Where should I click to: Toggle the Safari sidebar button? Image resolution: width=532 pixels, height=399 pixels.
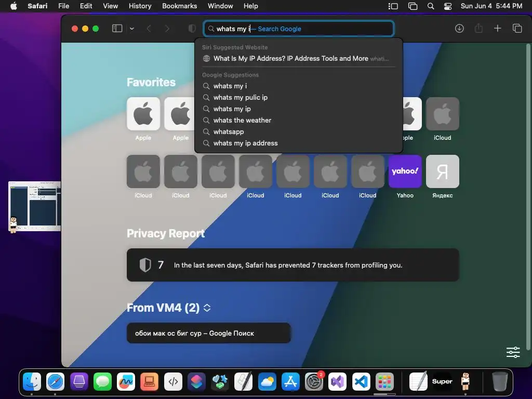[x=117, y=29]
